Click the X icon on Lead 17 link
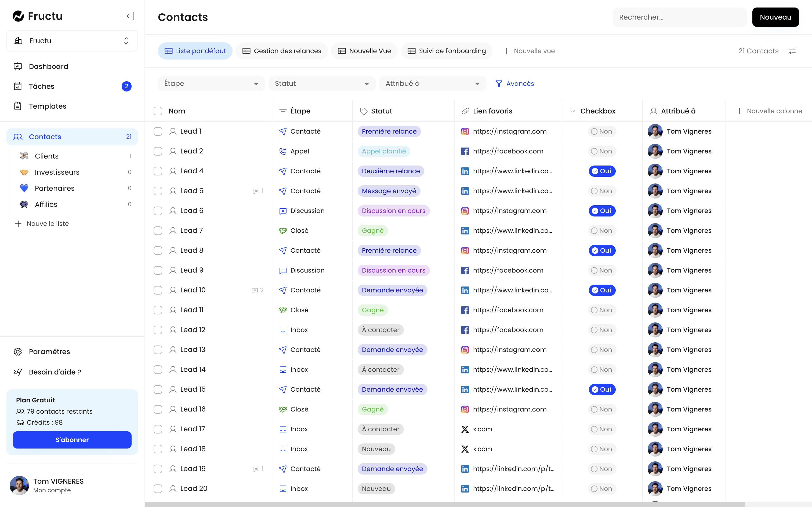812x507 pixels. point(465,429)
